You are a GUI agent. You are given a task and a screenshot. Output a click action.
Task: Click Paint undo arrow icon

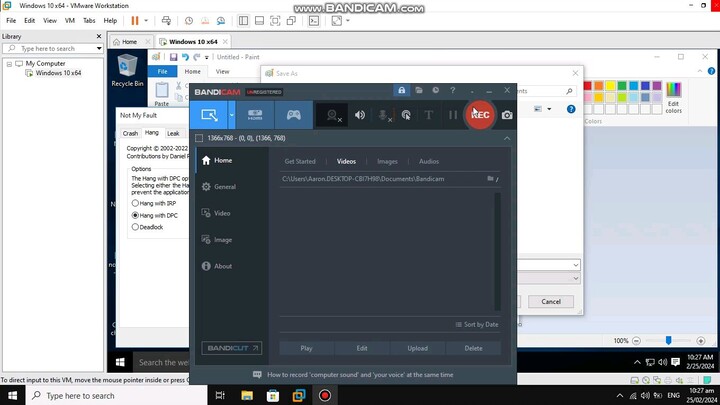pyautogui.click(x=185, y=57)
